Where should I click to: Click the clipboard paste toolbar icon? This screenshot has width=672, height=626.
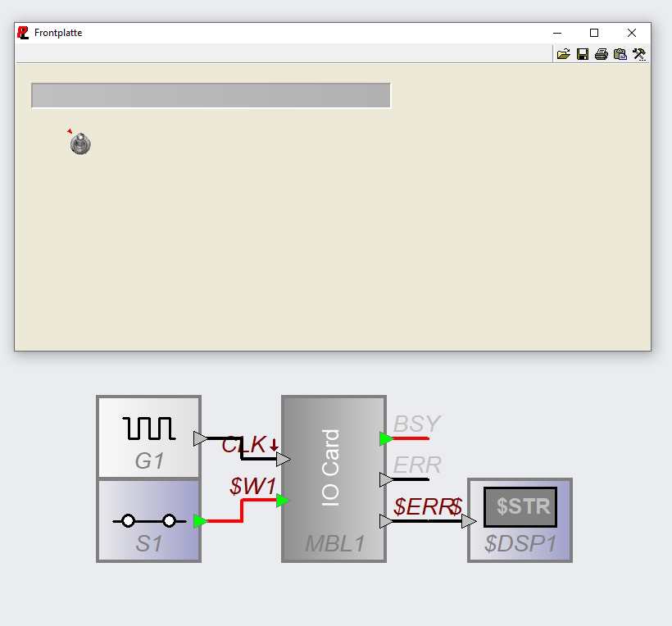click(x=620, y=54)
